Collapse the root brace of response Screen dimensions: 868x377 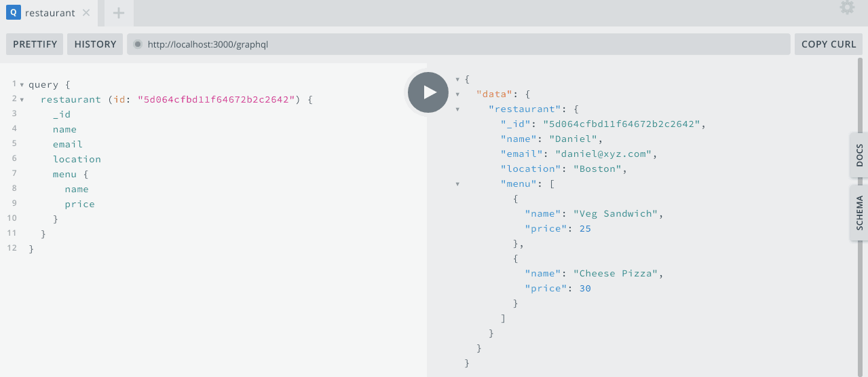point(457,79)
